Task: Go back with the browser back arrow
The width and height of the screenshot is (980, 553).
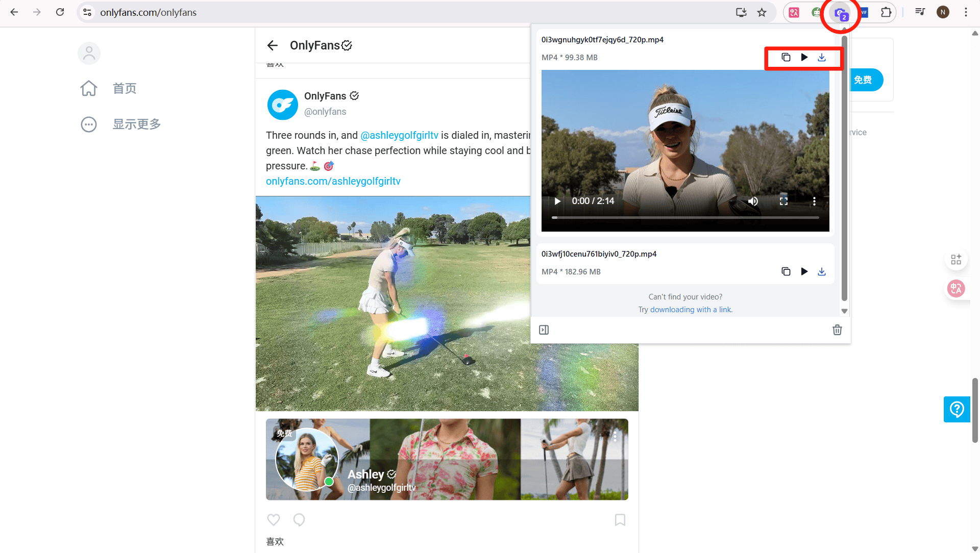Action: [x=14, y=12]
